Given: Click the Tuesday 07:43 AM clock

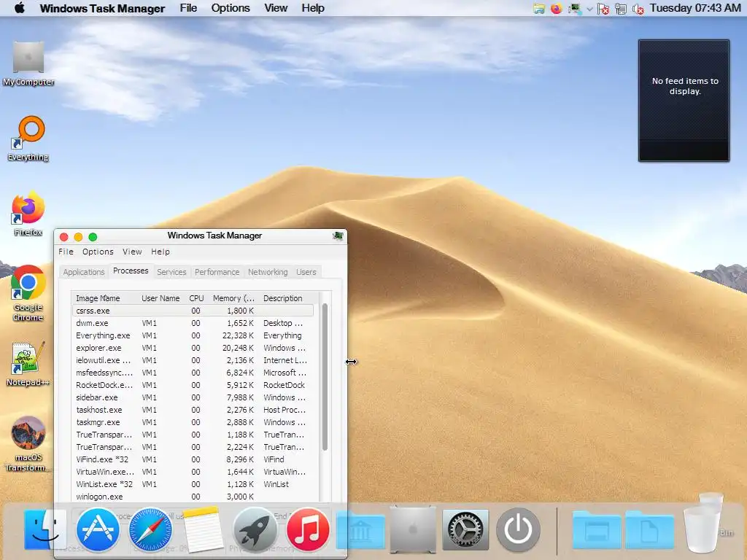Looking at the screenshot, I should tap(695, 8).
